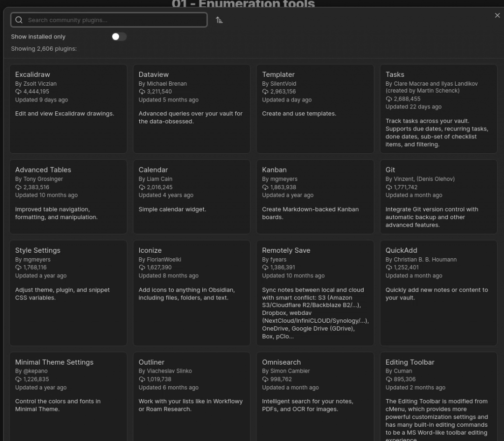The width and height of the screenshot is (504, 441).
Task: Choose the Outliner plugin title
Action: click(x=152, y=363)
